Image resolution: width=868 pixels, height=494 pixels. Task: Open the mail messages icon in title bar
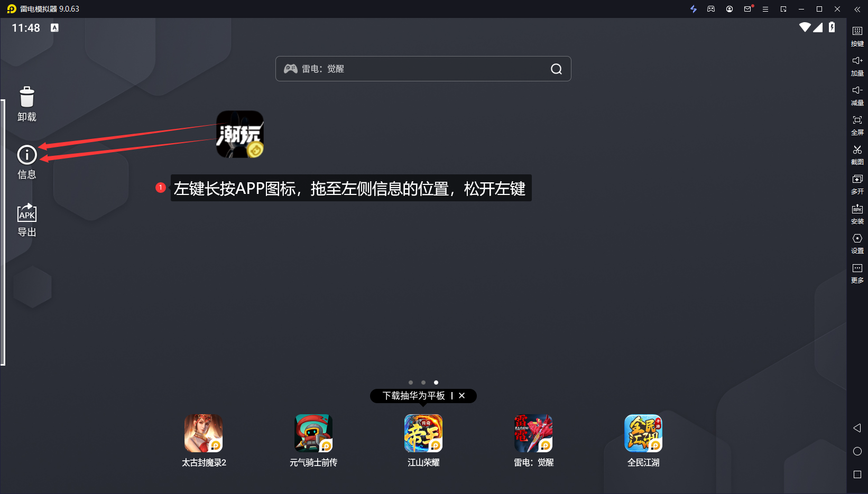pyautogui.click(x=748, y=9)
